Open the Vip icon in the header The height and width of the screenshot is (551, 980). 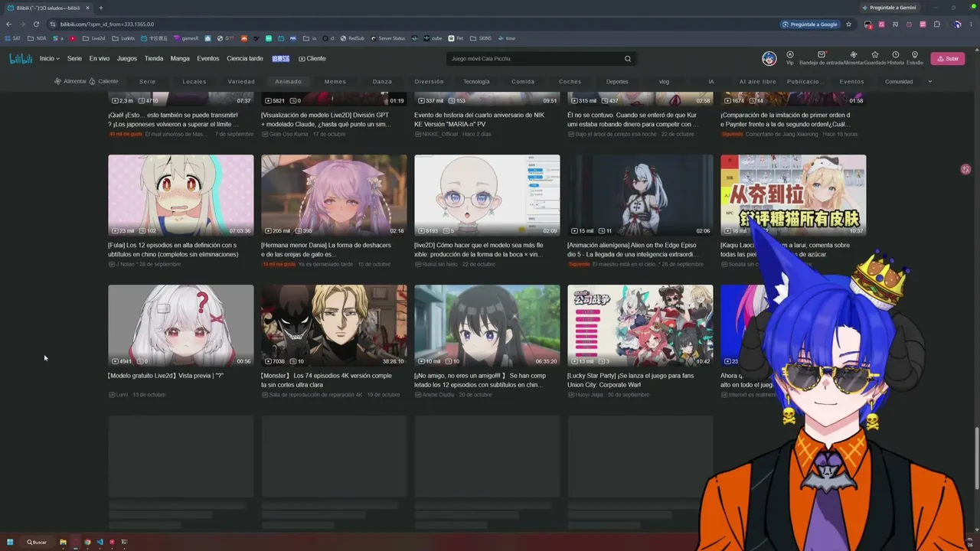(790, 55)
